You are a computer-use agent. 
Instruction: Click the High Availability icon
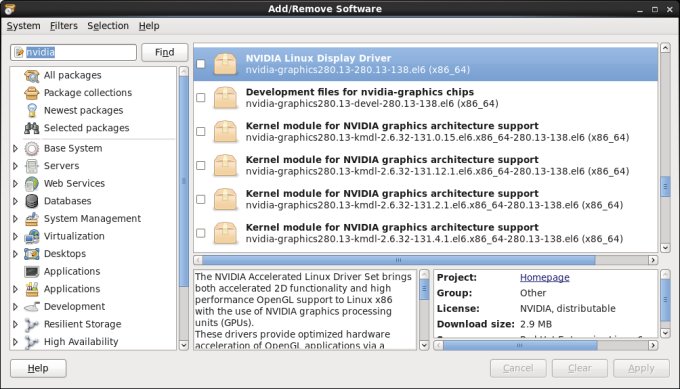(x=32, y=342)
